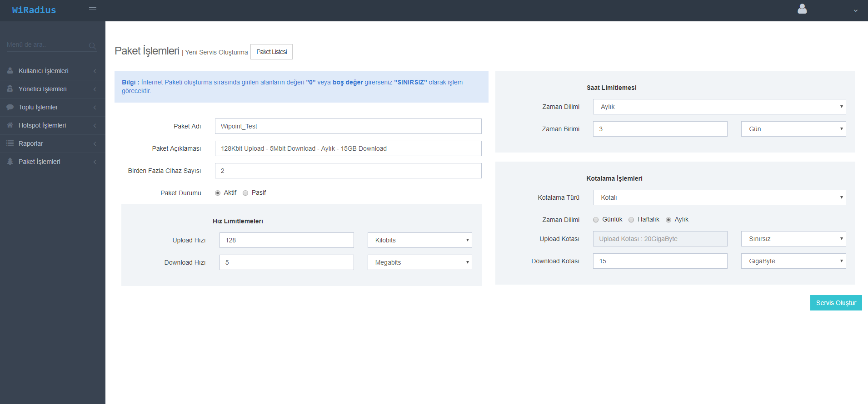Click the Toplu İşlemler speech bubble icon

click(10, 107)
